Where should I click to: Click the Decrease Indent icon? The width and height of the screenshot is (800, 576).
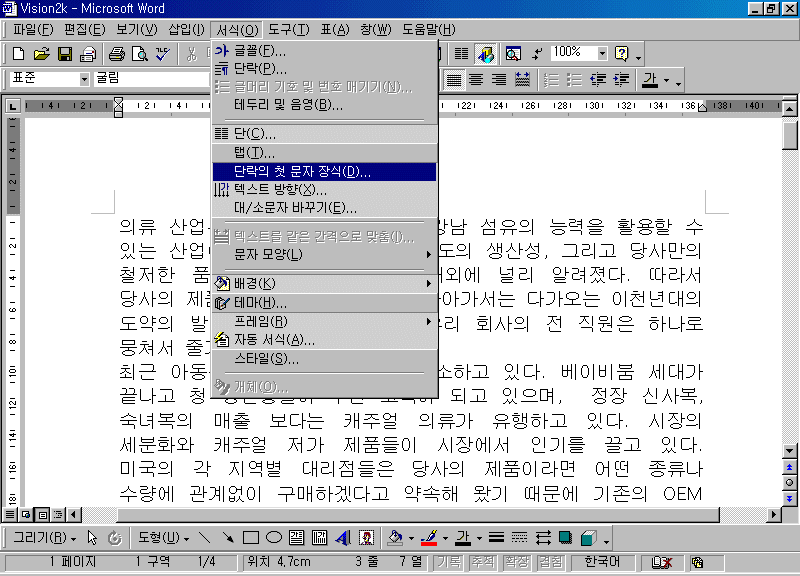click(x=598, y=80)
